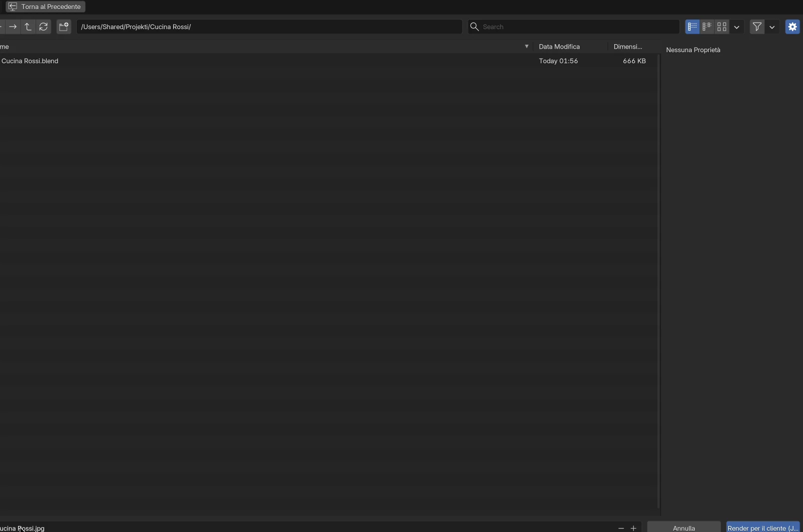Click Render per il cliente button
Viewport: 803px width, 532px height.
click(763, 528)
